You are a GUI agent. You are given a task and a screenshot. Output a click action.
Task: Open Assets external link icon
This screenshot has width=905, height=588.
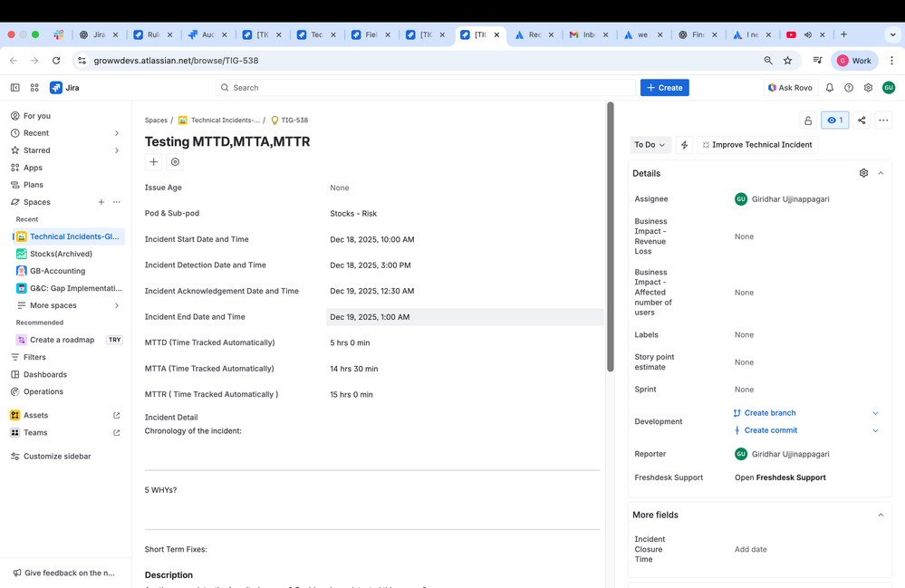[x=117, y=416]
